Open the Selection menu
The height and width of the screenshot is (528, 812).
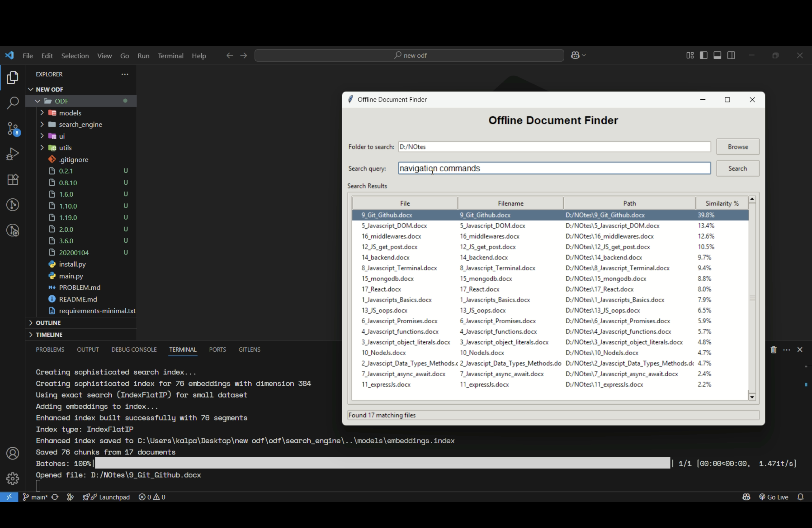click(75, 56)
